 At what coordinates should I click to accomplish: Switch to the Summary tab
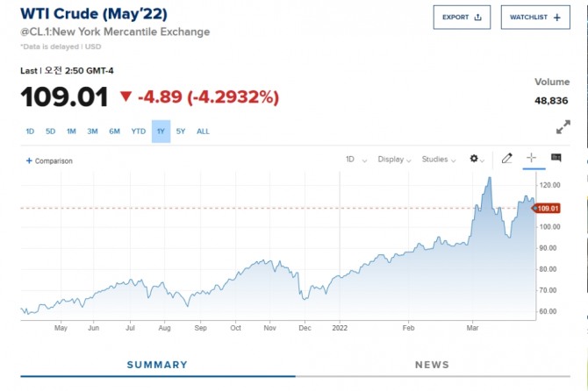coord(157,365)
